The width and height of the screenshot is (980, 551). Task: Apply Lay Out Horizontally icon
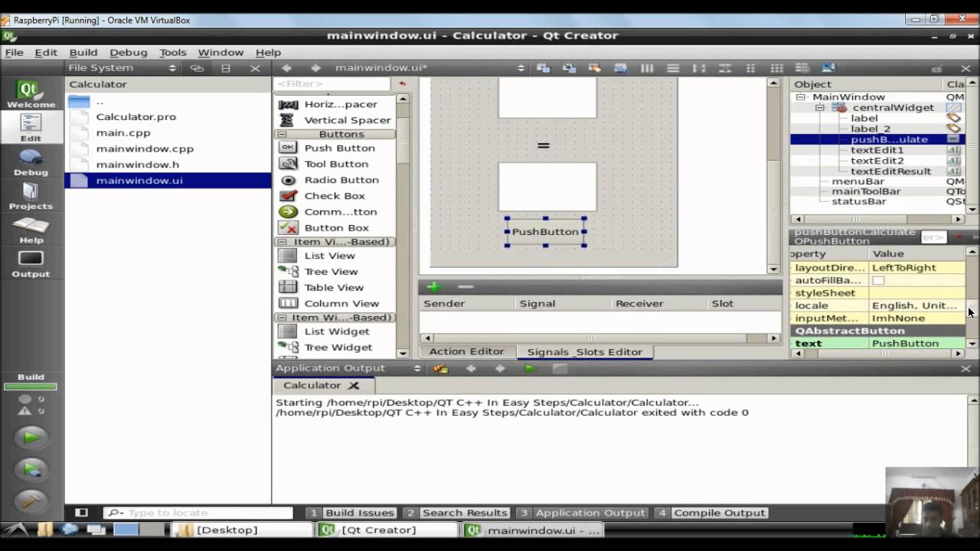pyautogui.click(x=647, y=68)
